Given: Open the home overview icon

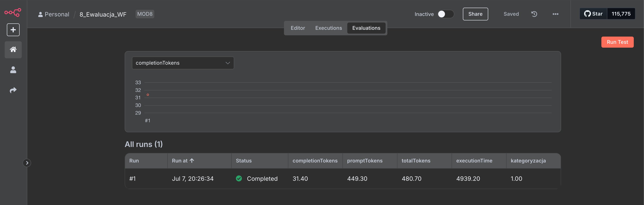Looking at the screenshot, I should pyautogui.click(x=13, y=50).
